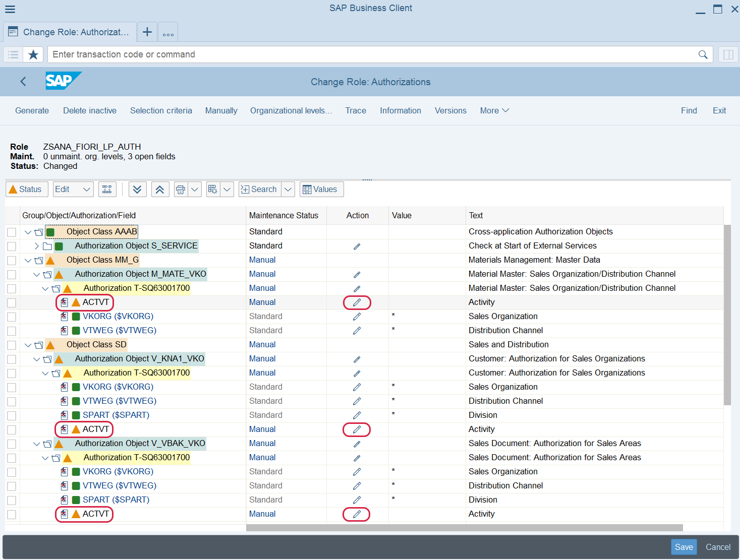
Task: Click the pencil icon in the V_KNA1_VKO row
Action: (x=357, y=359)
